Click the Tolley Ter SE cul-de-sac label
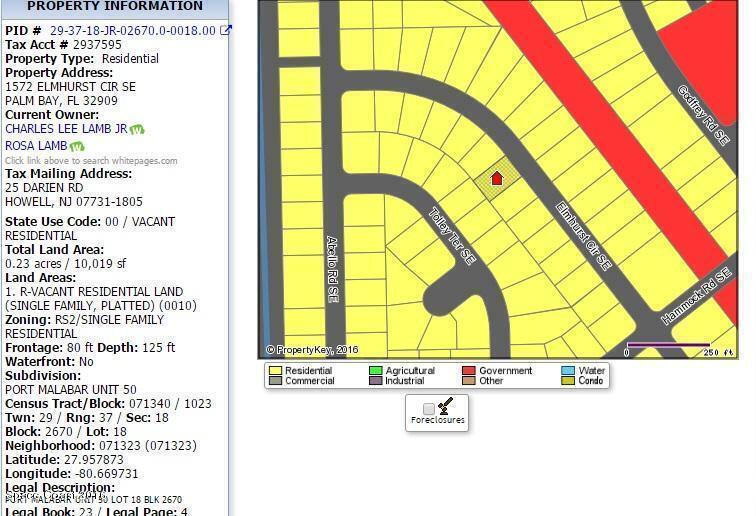Screen dimensions: 756x516 (452, 235)
